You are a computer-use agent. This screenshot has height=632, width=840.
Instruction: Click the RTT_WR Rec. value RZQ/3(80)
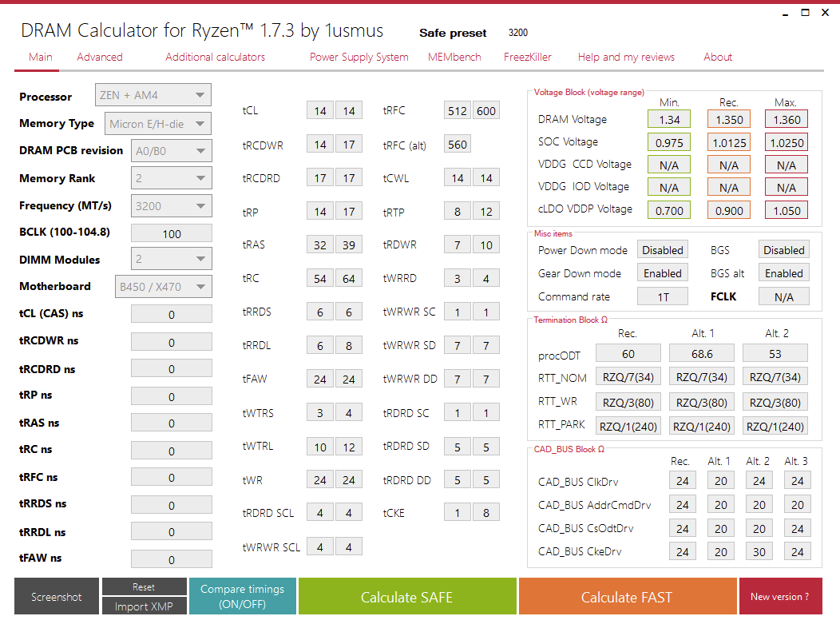click(x=628, y=402)
